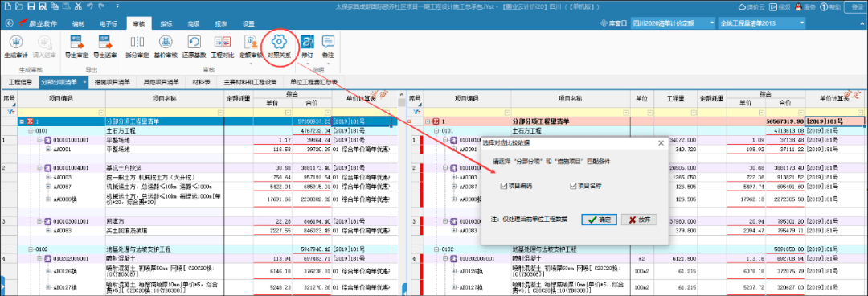
Task: Open the 措施项目清单 tab
Action: 113,82
